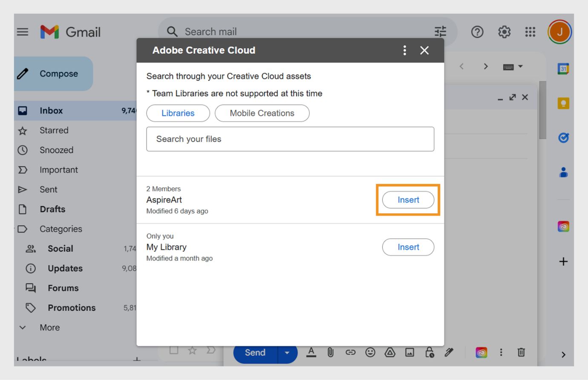588x380 pixels.
Task: Select the Libraries filter
Action: pos(178,113)
